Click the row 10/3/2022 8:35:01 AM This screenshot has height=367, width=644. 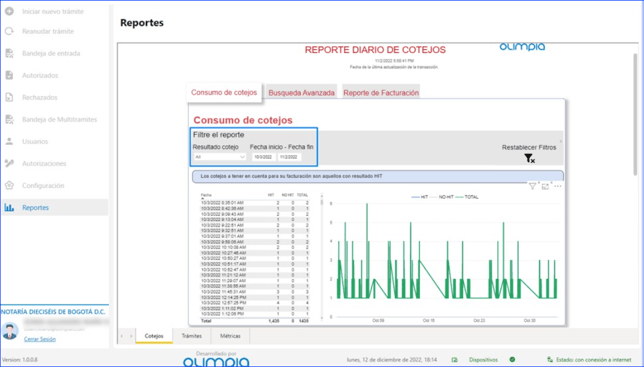255,203
